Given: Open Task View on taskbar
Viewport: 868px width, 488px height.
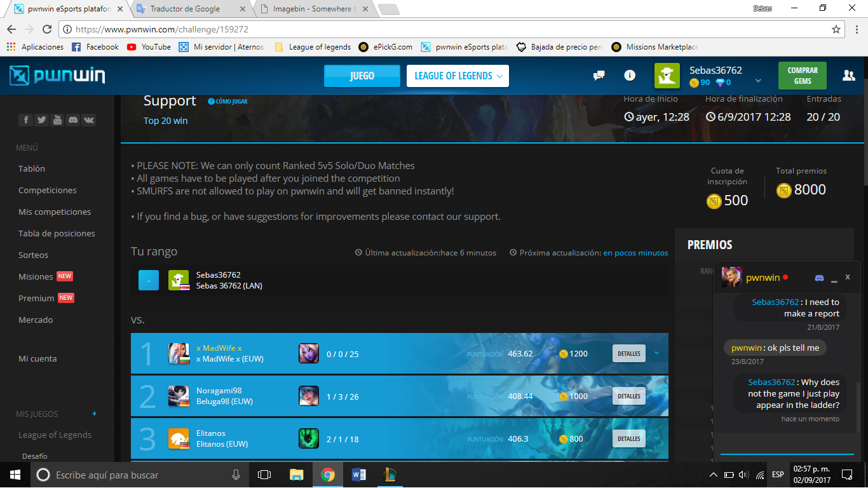Looking at the screenshot, I should point(264,475).
